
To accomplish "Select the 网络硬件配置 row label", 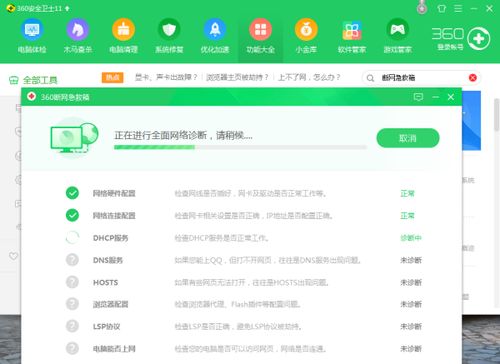I will pos(114,193).
